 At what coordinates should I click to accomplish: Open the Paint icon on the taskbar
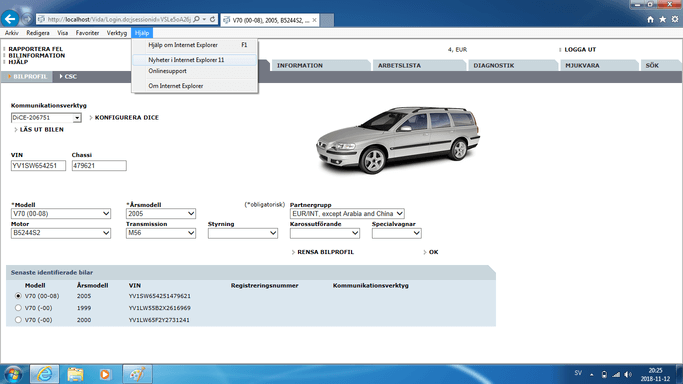137,374
